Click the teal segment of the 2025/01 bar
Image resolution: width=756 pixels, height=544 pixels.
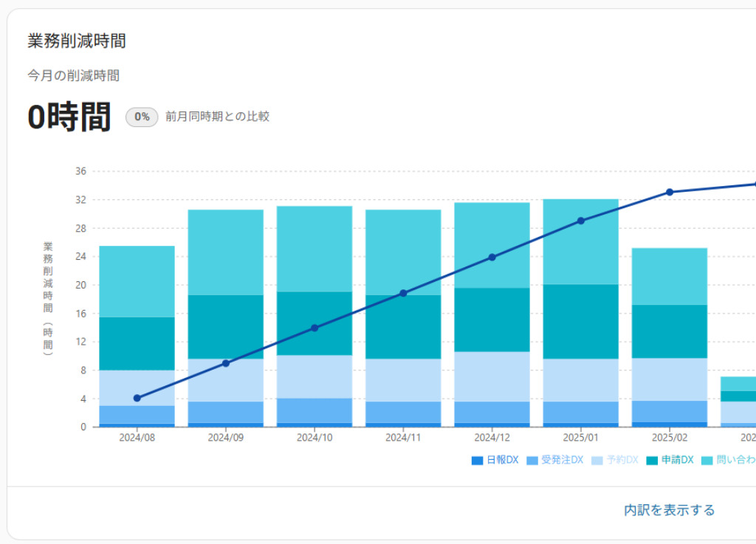pyautogui.click(x=581, y=321)
